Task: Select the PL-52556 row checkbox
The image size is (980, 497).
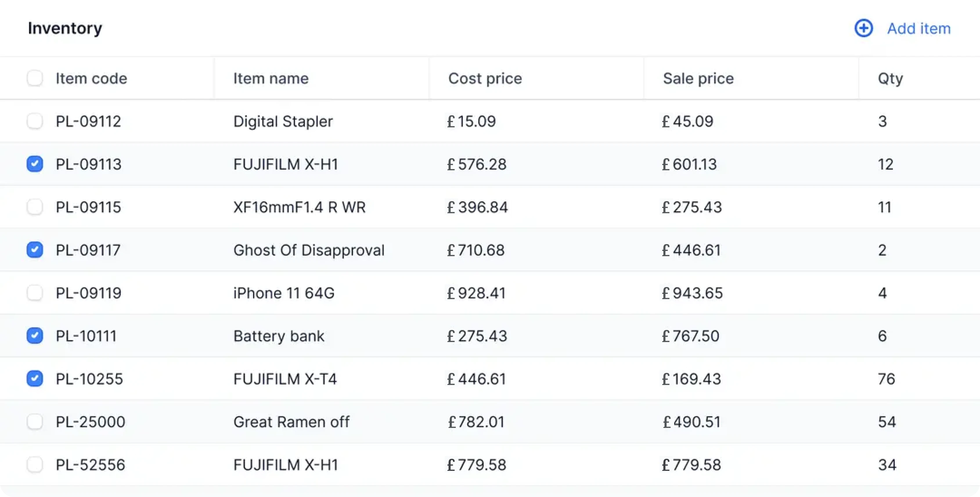Action: [35, 465]
